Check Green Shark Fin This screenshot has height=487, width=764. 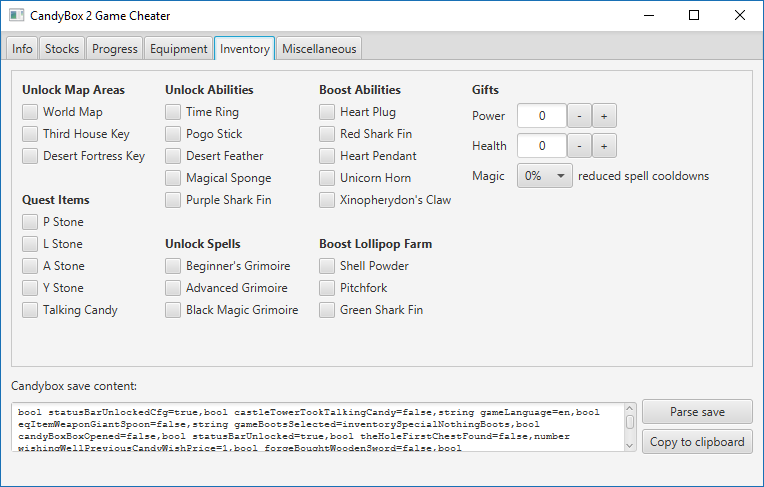pyautogui.click(x=327, y=310)
